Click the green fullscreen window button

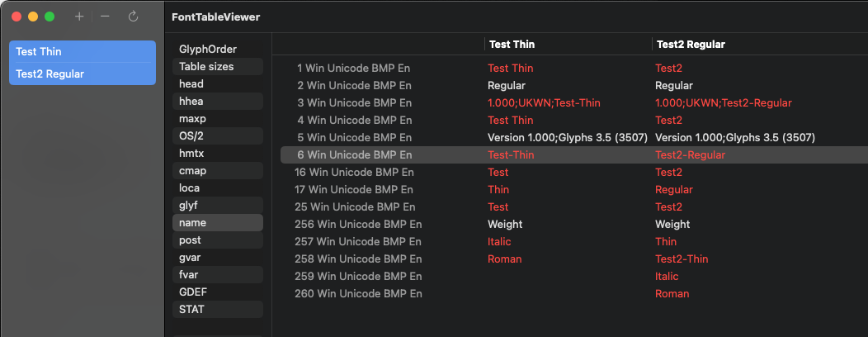pyautogui.click(x=50, y=17)
